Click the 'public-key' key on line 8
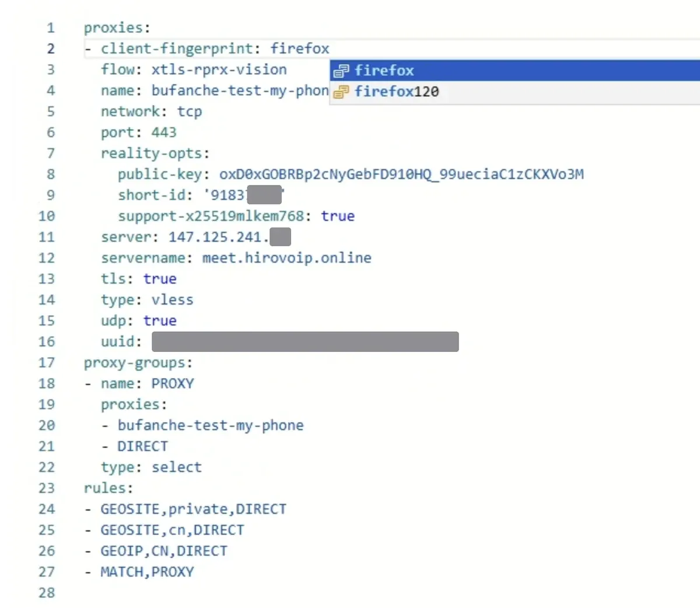 click(x=160, y=174)
